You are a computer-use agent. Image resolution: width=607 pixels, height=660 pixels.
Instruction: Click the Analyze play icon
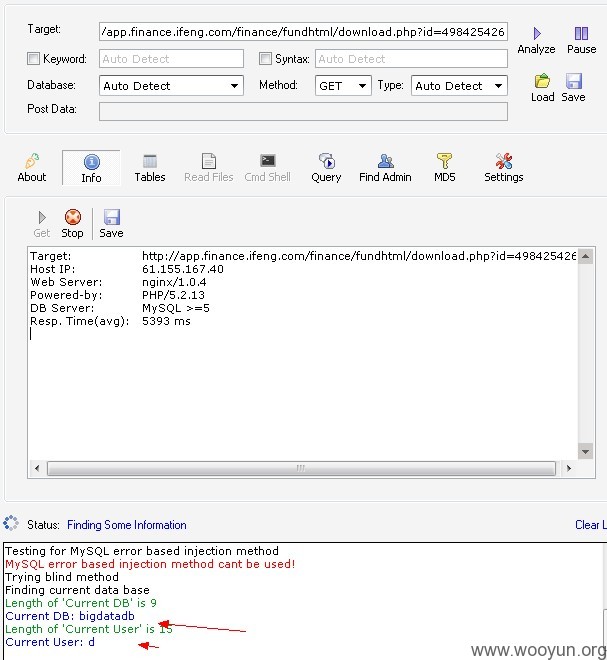[x=537, y=34]
